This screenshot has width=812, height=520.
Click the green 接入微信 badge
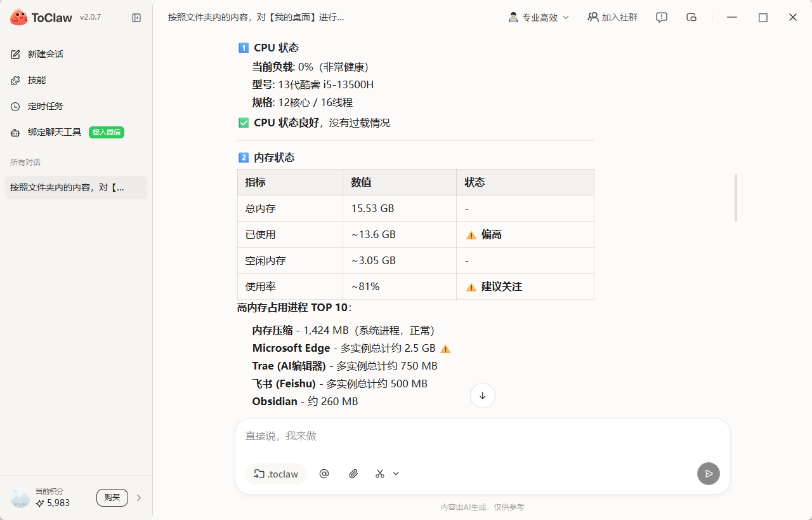106,133
